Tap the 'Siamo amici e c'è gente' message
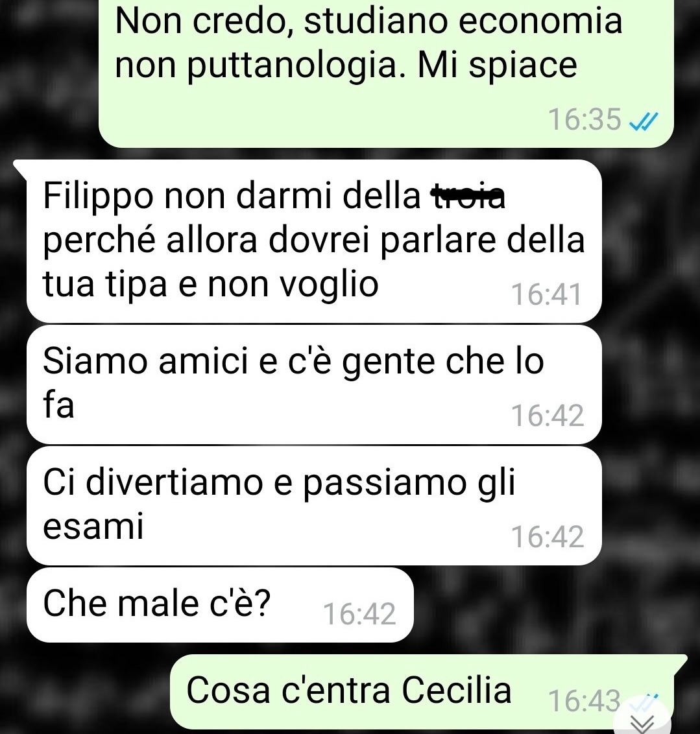The image size is (700, 734). point(314,385)
